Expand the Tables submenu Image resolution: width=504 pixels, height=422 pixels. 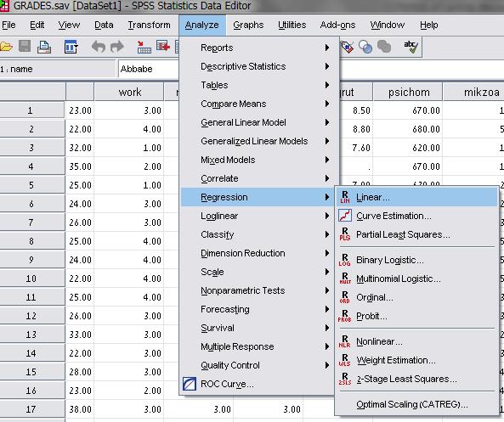point(259,85)
